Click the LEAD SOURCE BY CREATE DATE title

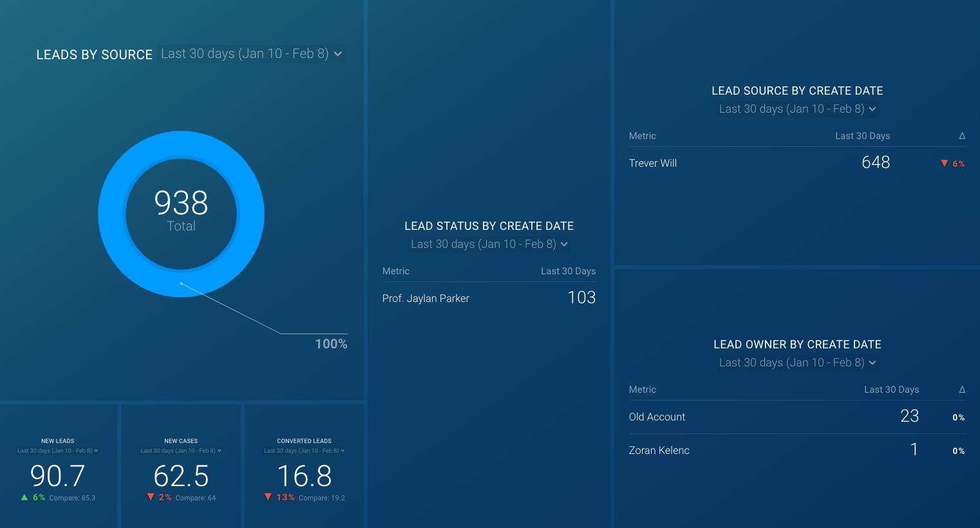(x=797, y=91)
